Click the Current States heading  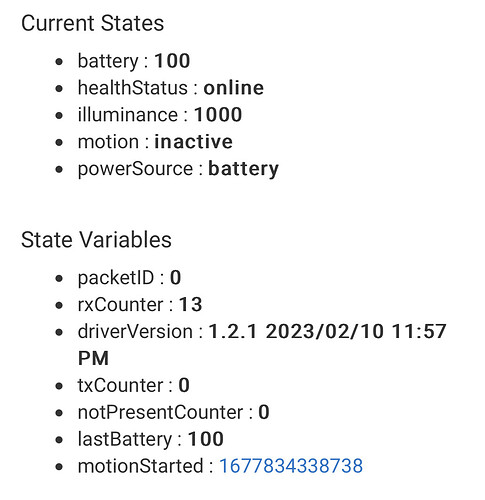pyautogui.click(x=93, y=23)
